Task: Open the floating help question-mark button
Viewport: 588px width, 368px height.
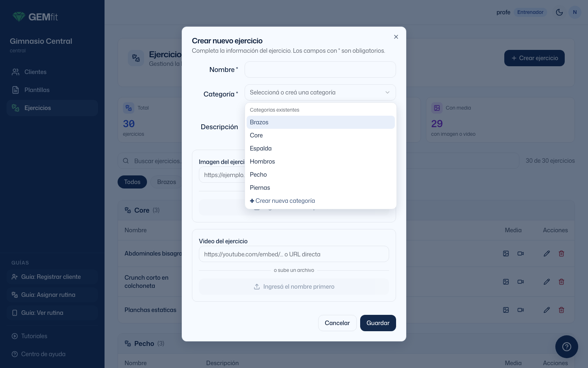Action: (566, 347)
